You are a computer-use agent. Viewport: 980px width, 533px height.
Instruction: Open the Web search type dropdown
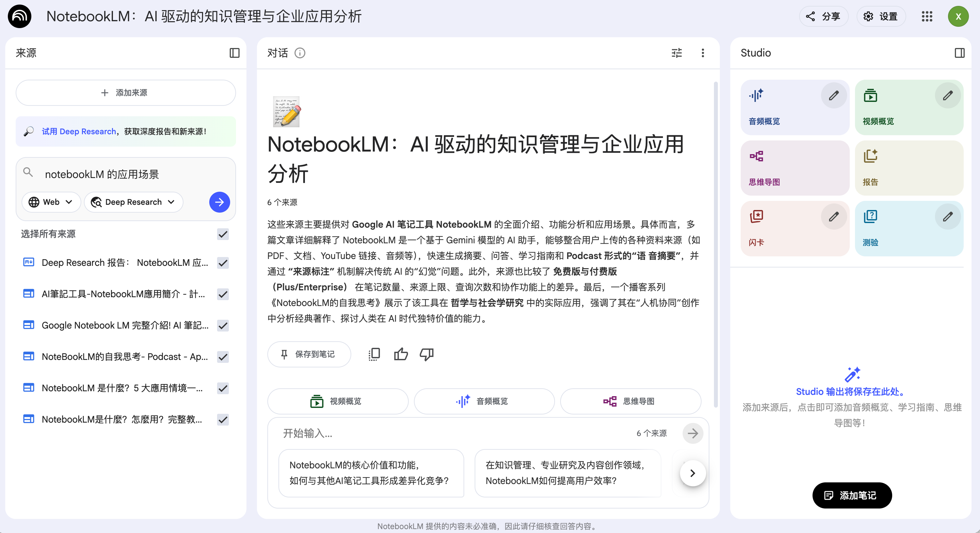(51, 202)
